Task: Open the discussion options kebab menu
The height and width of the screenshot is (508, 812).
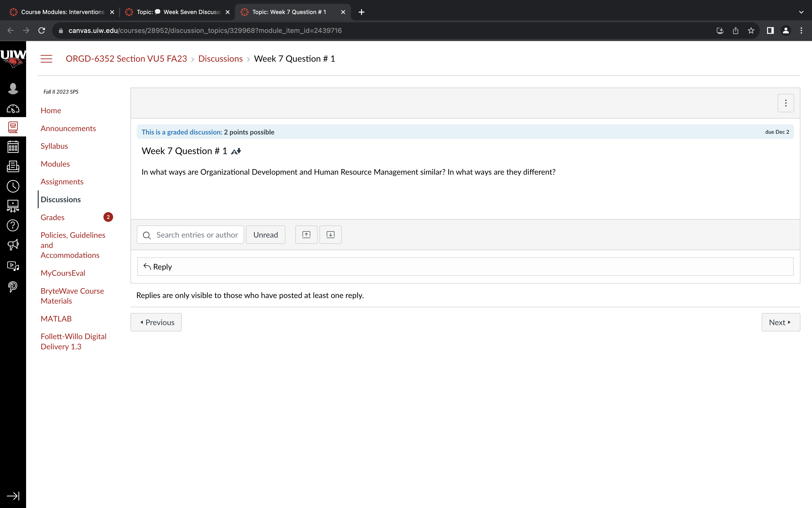Action: click(x=785, y=103)
